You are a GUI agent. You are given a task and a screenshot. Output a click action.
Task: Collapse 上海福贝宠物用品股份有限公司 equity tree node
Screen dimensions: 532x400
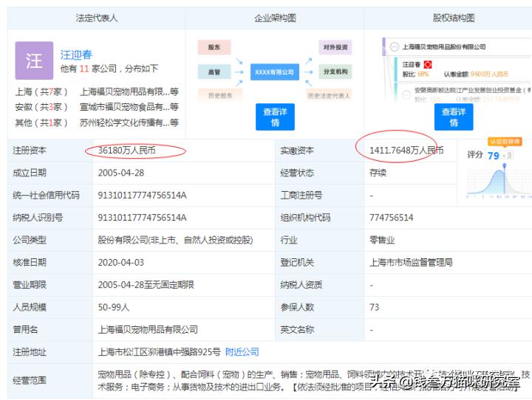[394, 46]
